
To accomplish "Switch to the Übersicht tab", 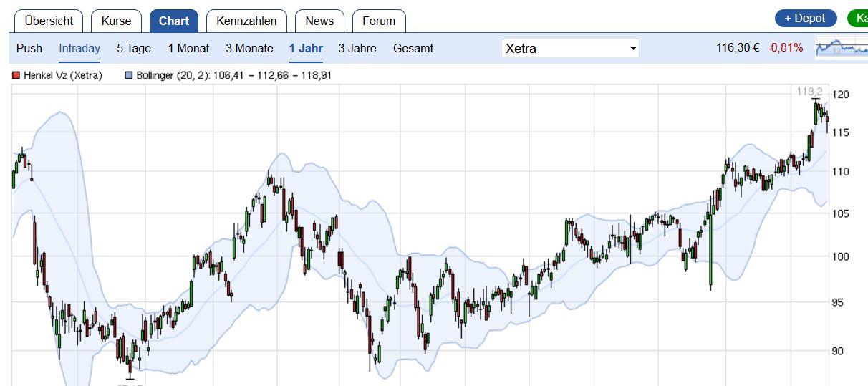I will (x=48, y=21).
